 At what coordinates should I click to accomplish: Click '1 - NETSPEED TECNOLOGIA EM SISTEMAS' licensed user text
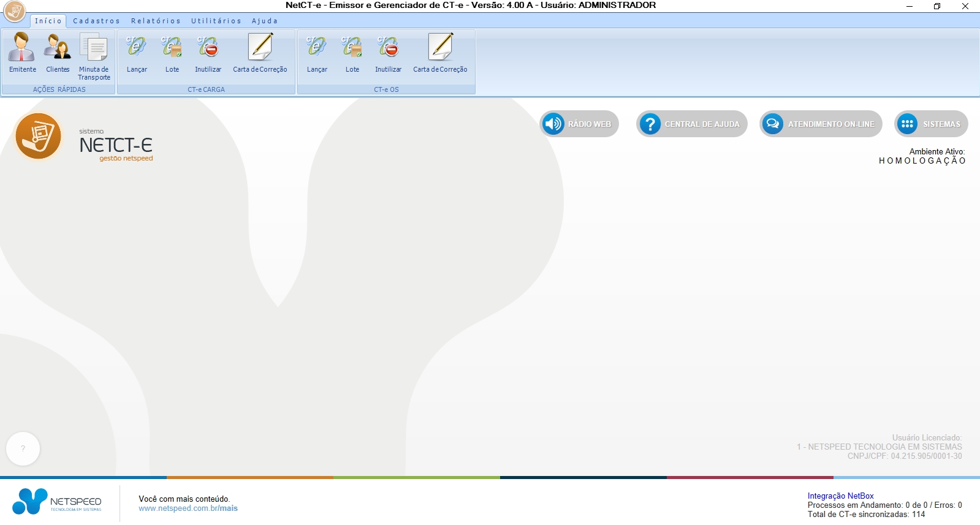879,447
